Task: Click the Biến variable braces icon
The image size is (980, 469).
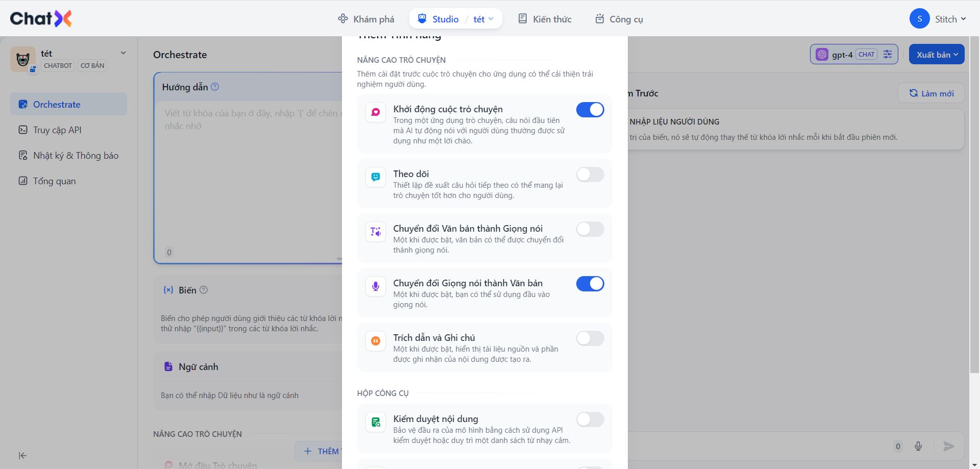Action: tap(168, 290)
